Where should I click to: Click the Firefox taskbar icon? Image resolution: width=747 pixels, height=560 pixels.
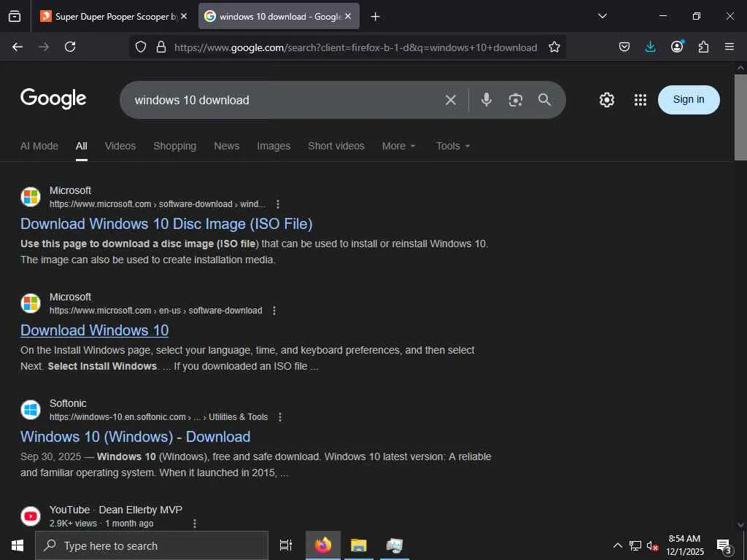click(323, 545)
